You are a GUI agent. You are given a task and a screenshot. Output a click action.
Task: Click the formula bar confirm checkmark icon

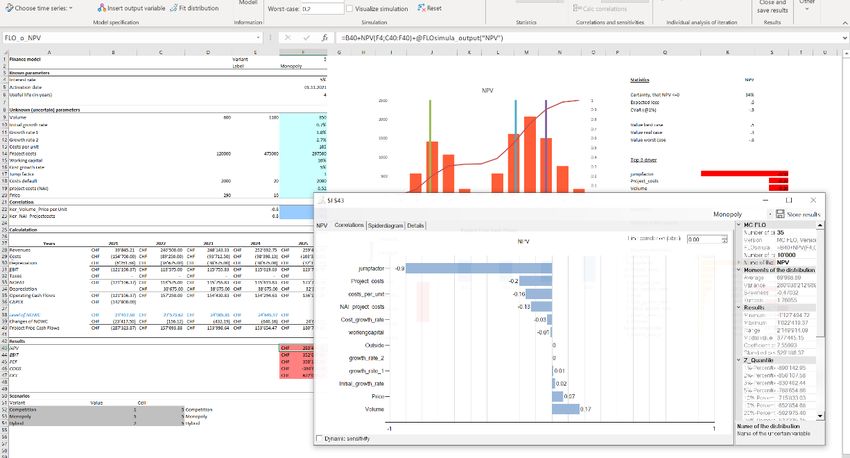point(306,38)
